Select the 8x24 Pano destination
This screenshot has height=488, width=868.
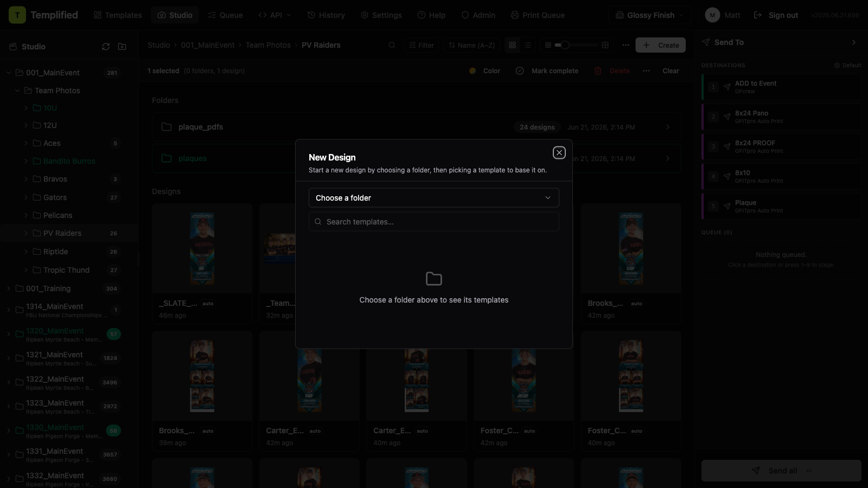coord(781,117)
